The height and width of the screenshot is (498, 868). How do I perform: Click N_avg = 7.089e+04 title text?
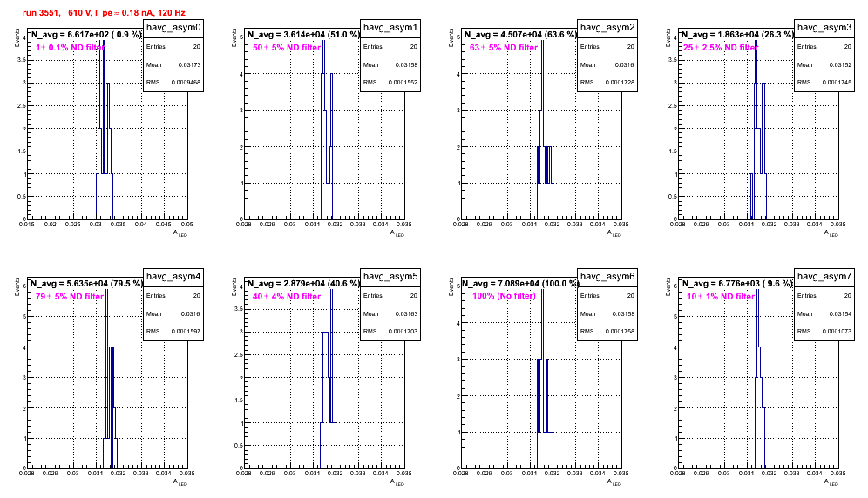tap(520, 283)
